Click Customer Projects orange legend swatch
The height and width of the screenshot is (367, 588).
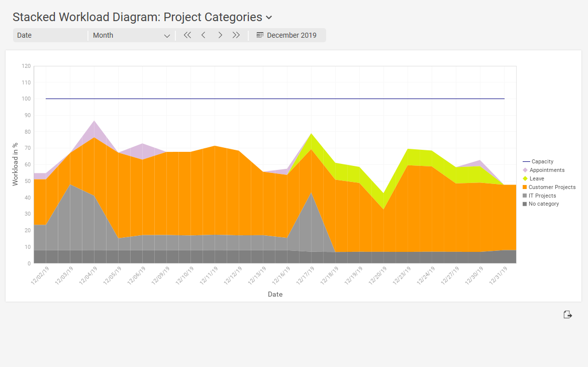[x=525, y=187]
